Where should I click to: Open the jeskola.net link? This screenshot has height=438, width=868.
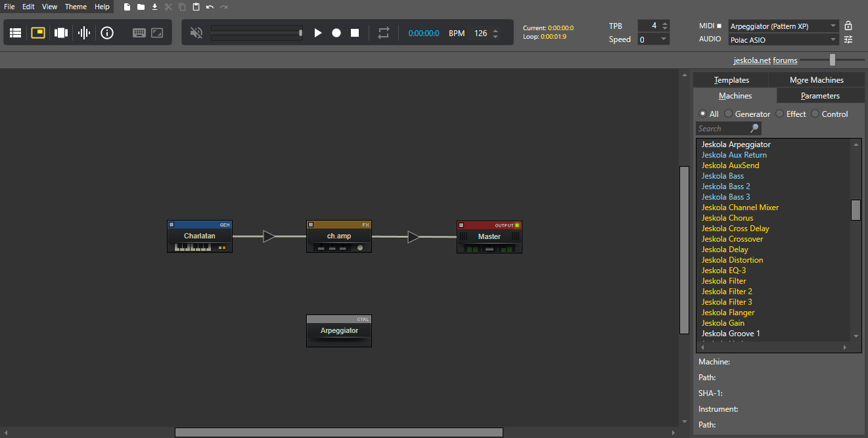[x=752, y=60]
